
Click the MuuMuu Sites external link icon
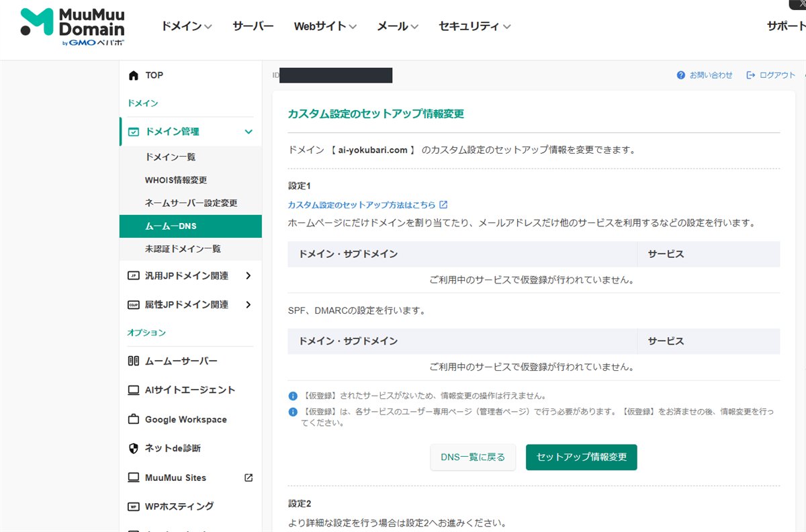pos(249,478)
